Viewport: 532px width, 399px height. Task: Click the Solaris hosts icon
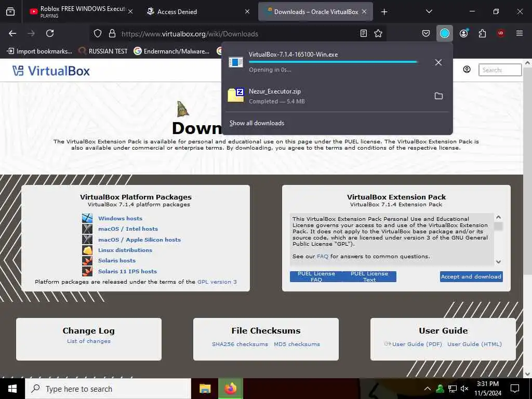pos(87,261)
